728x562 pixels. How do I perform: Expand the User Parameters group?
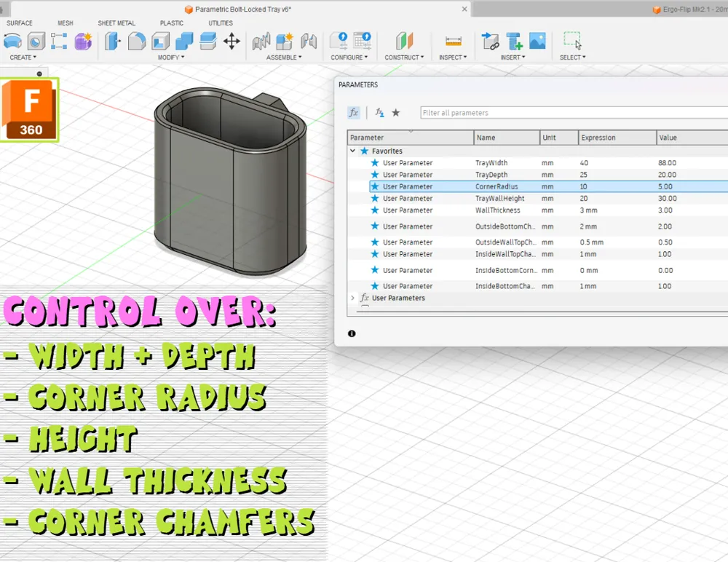tap(352, 298)
